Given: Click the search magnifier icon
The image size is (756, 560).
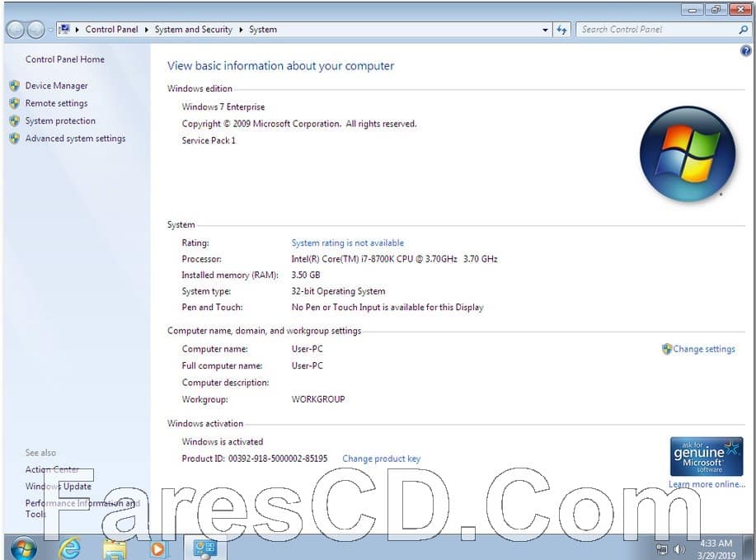Looking at the screenshot, I should (743, 30).
